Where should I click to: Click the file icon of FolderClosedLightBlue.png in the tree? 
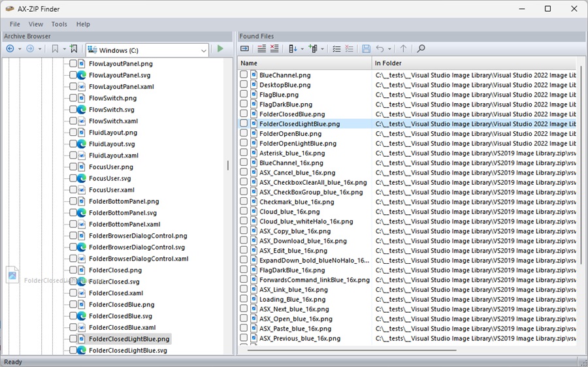(82, 339)
